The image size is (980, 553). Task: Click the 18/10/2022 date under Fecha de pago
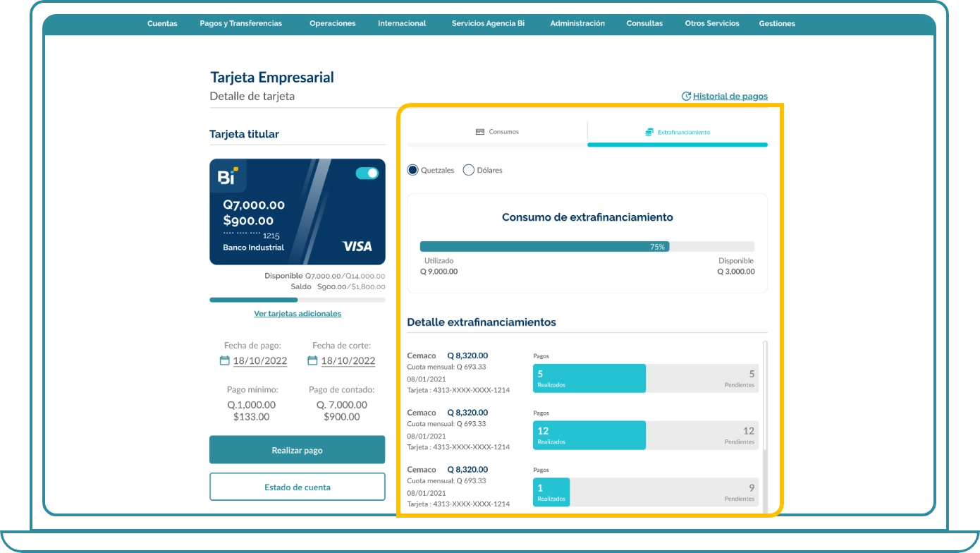click(260, 360)
